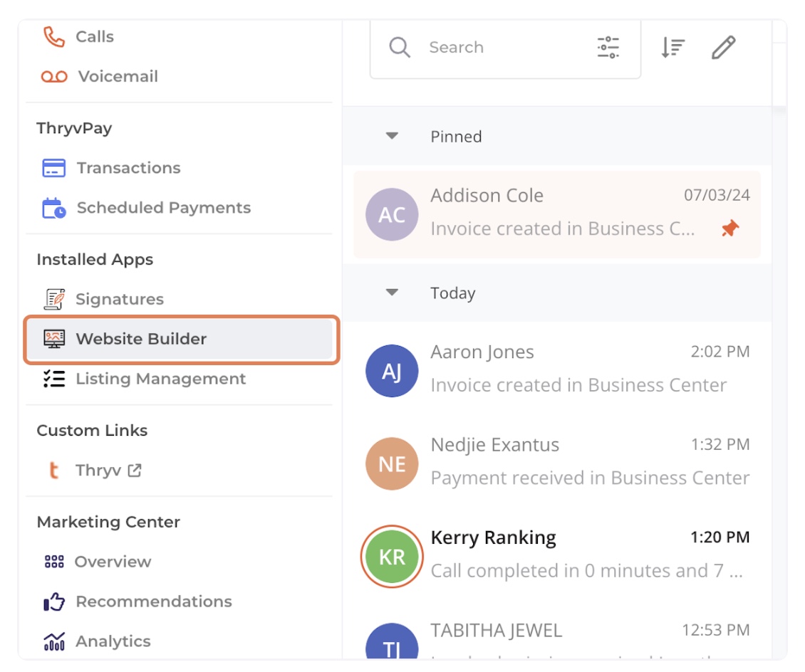
Task: Open Thryv external link arrow icon
Action: 135,470
